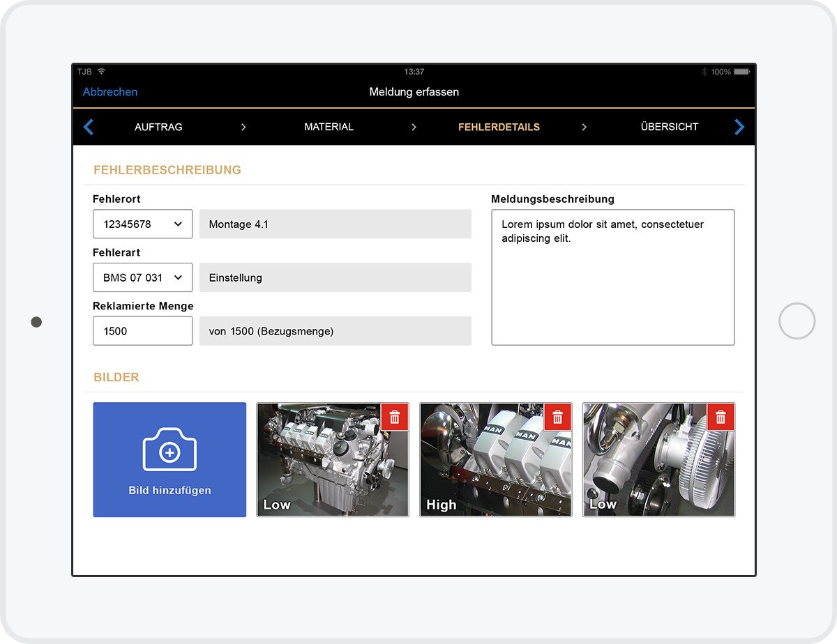Edit the Reklamierte Menge field showing 1500
Screen dimensions: 837x644
coord(142,330)
